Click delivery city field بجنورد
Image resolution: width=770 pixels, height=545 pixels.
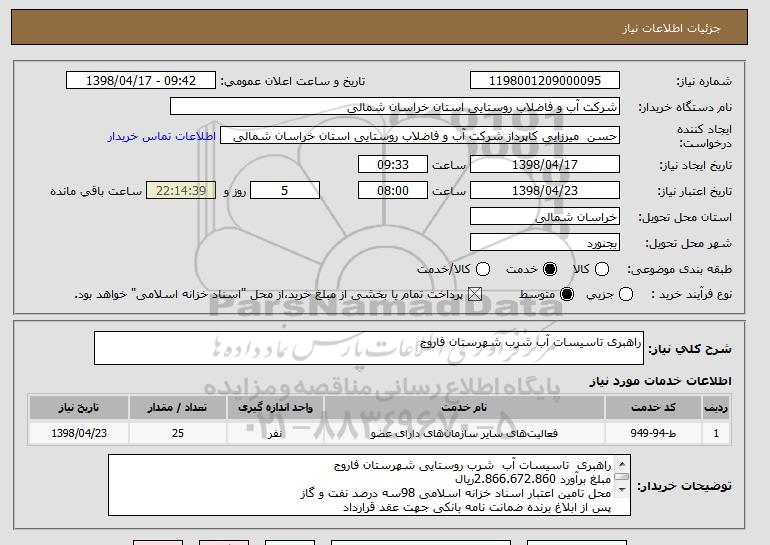(545, 243)
